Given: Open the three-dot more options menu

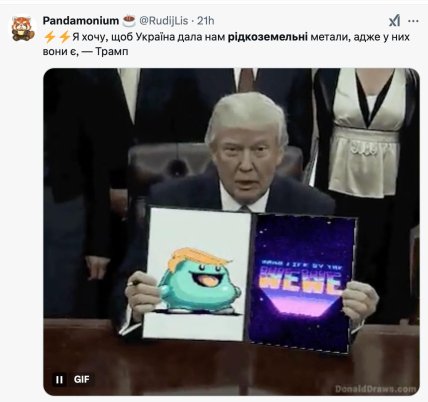Looking at the screenshot, I should [x=413, y=21].
